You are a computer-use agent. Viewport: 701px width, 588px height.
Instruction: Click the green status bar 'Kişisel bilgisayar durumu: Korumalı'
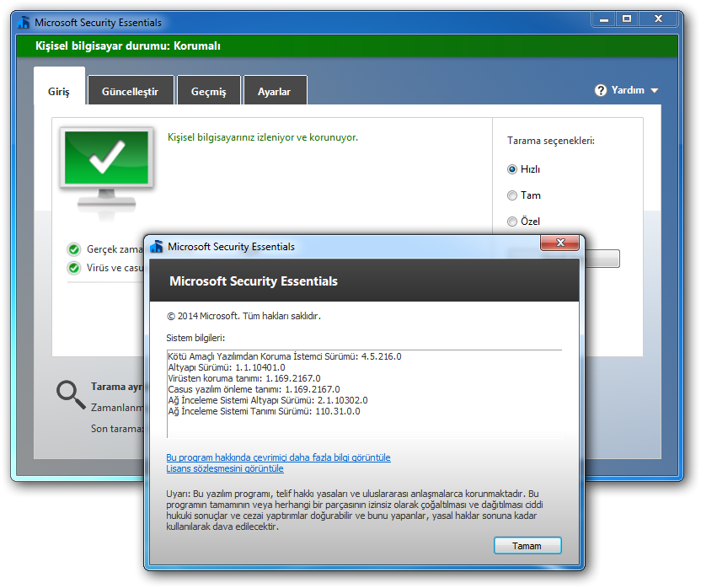tap(347, 46)
